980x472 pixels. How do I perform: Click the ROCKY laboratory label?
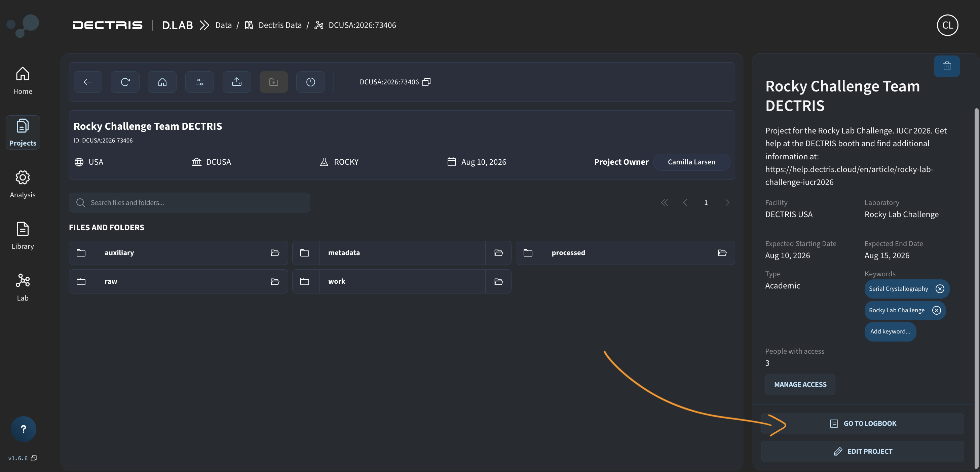pos(346,162)
